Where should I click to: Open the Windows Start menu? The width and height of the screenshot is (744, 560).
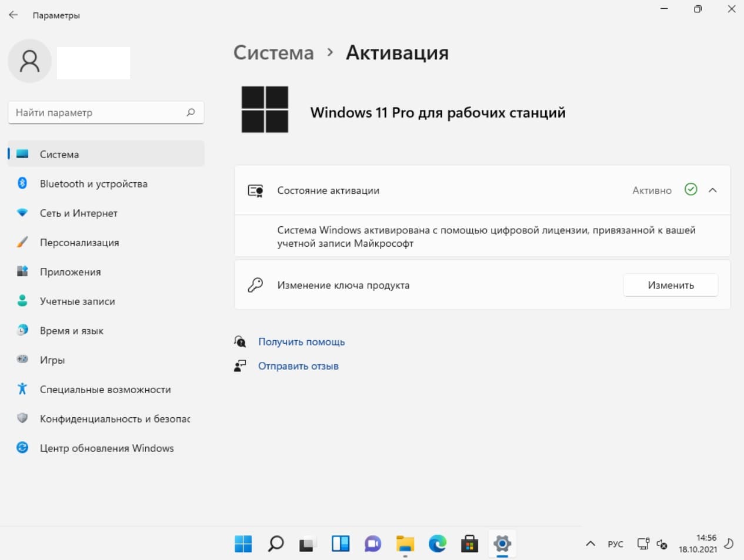click(x=243, y=544)
